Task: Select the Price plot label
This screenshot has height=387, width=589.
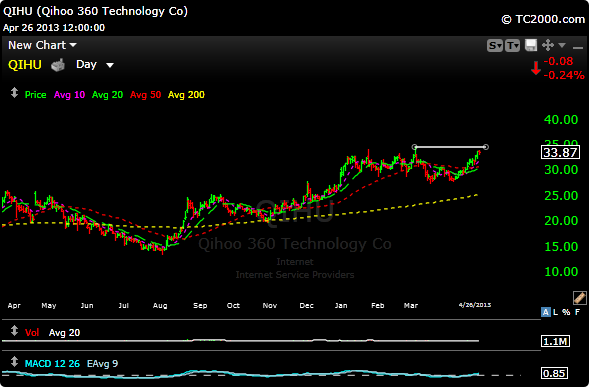Action: click(x=35, y=95)
